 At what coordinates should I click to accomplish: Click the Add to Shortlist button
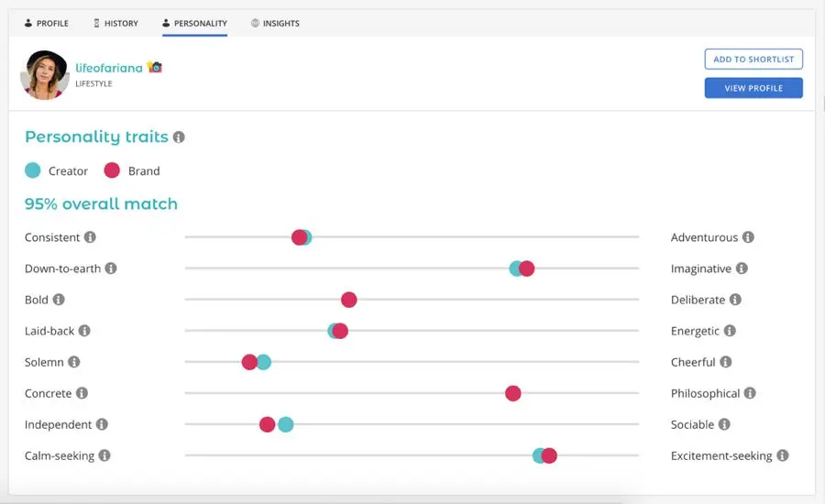coord(753,60)
